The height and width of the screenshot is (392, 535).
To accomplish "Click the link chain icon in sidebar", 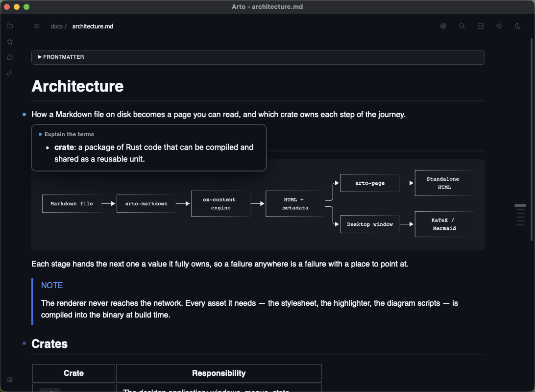I will point(10,73).
